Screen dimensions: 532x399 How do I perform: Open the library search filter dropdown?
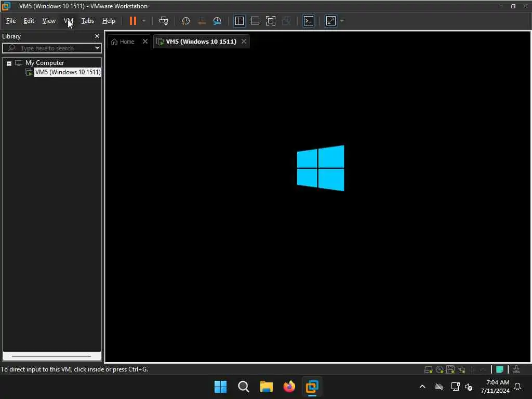pyautogui.click(x=97, y=48)
